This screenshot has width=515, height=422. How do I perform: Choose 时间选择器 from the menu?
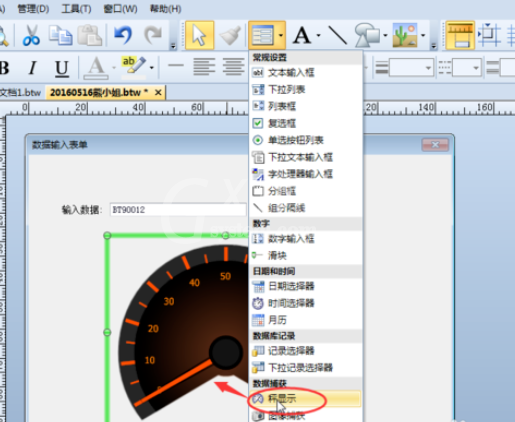(x=305, y=303)
